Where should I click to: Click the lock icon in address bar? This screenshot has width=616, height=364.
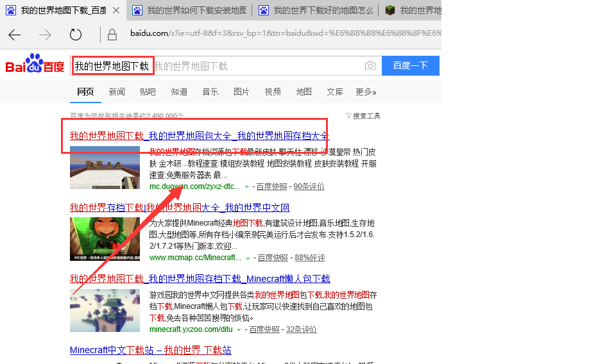pos(112,35)
